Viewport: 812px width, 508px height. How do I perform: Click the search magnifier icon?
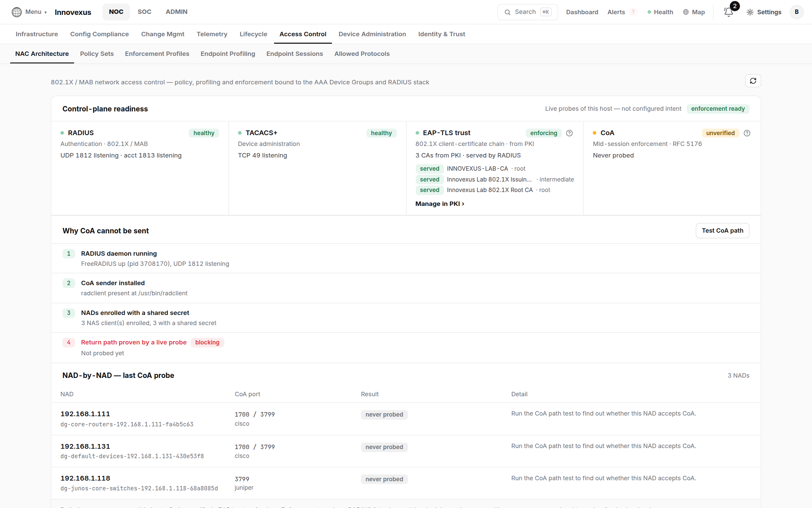[x=507, y=12]
